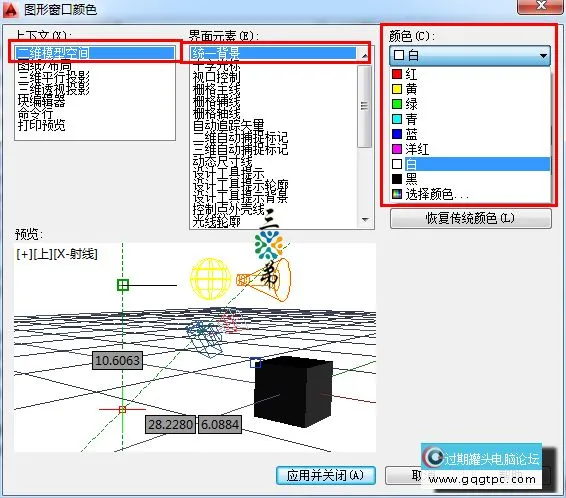The height and width of the screenshot is (498, 566).
Task: Select 设计工具提示 interface element
Action: coord(228,173)
